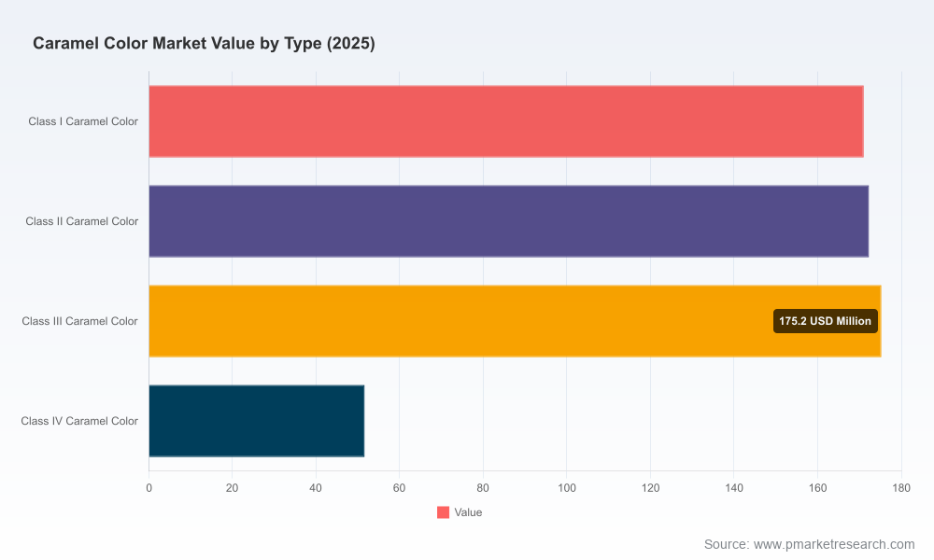This screenshot has height=560, width=934.
Task: Click the 100 tick on the x-axis
Action: click(x=567, y=488)
